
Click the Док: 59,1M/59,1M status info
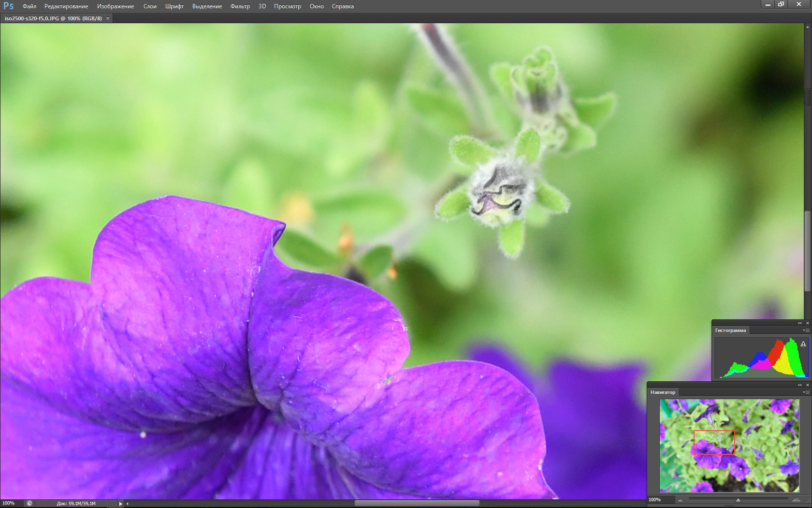click(76, 504)
